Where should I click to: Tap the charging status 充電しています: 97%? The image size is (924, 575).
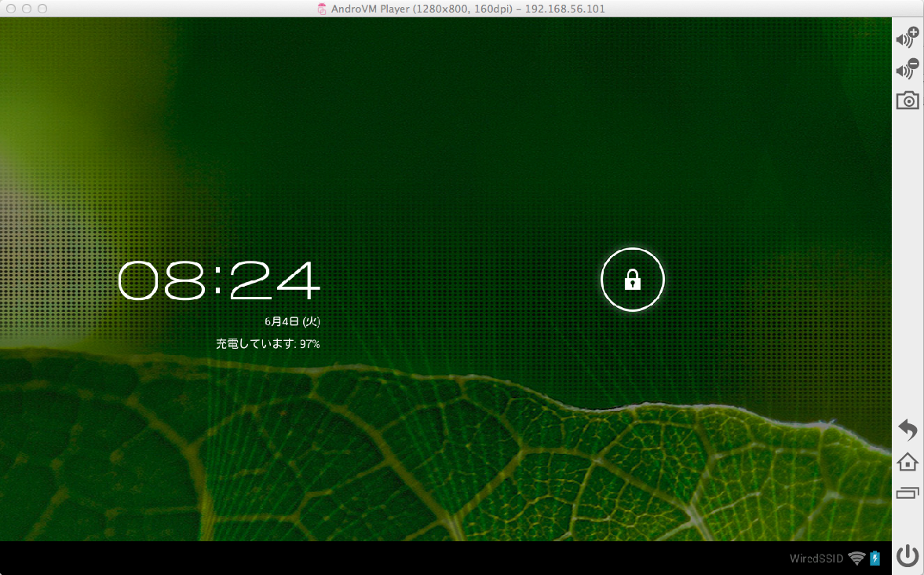click(x=268, y=344)
